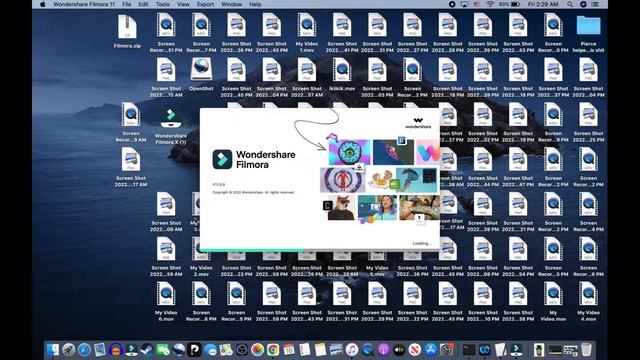The width and height of the screenshot is (640, 360).
Task: Open Spotlight search in the menu bar
Action: coord(570,4)
